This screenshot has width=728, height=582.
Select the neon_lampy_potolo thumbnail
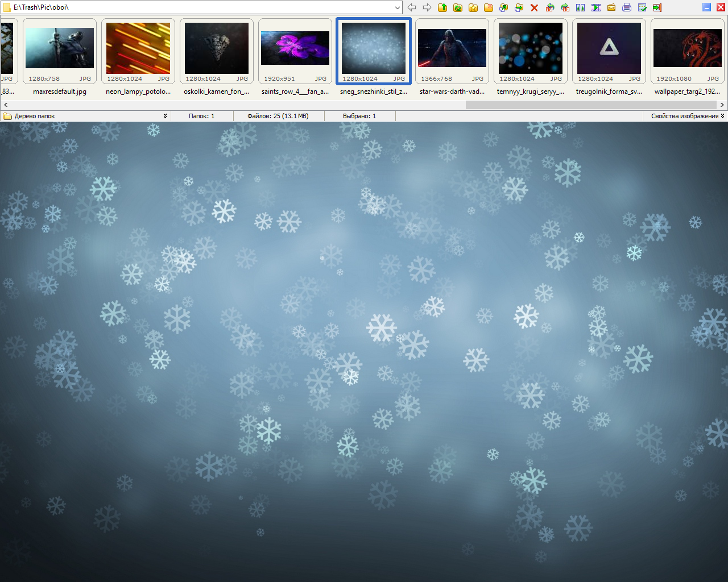[x=138, y=51]
